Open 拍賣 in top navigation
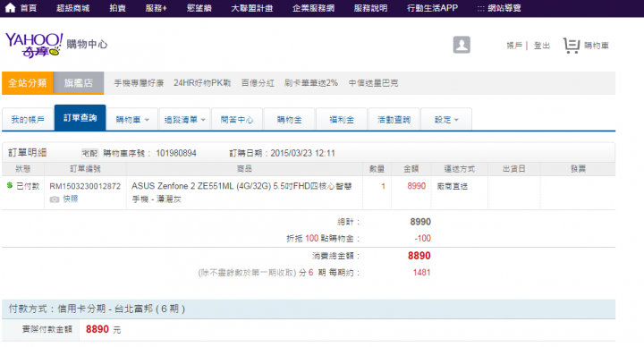This screenshot has height=347, width=644. (117, 8)
